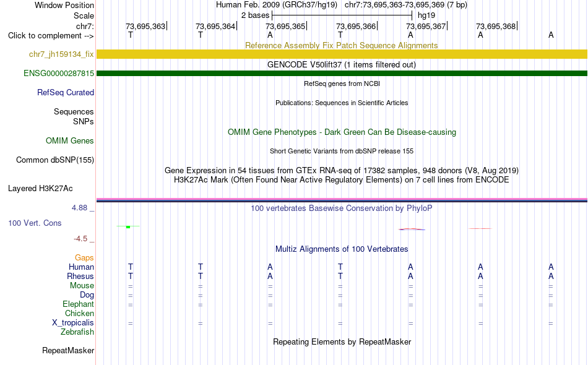The image size is (588, 365).
Task: Click the Window Position label
Action: tap(64, 5)
